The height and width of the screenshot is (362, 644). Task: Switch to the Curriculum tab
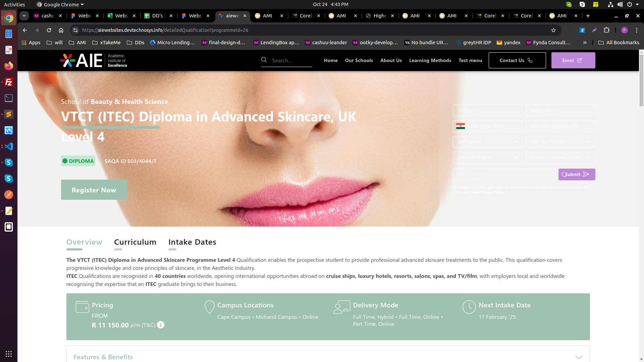pyautogui.click(x=135, y=242)
